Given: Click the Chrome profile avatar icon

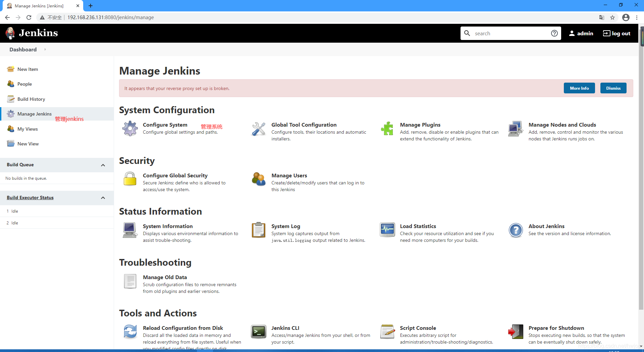Looking at the screenshot, I should [626, 17].
